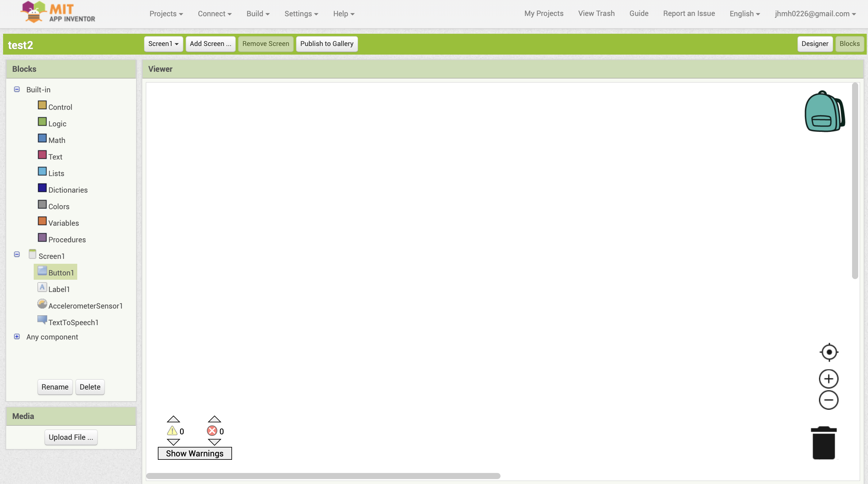
Task: Click the trash can icon
Action: [824, 443]
